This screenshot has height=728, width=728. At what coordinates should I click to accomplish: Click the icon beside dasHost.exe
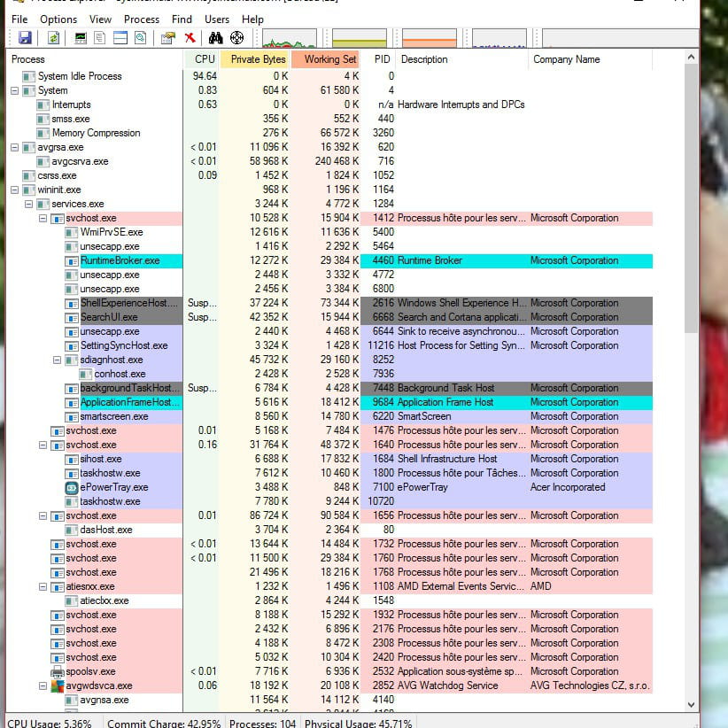point(71,531)
